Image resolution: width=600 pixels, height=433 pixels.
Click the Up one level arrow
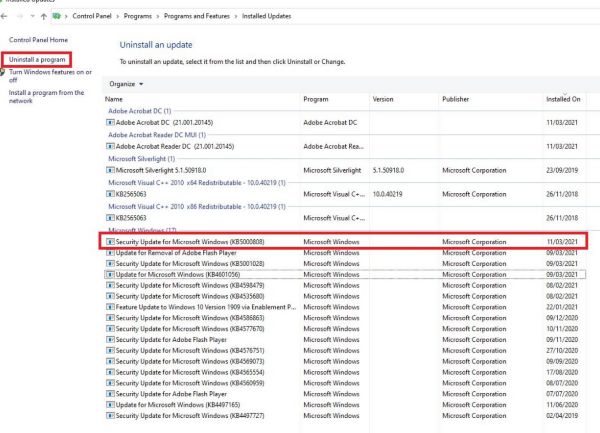(44, 17)
